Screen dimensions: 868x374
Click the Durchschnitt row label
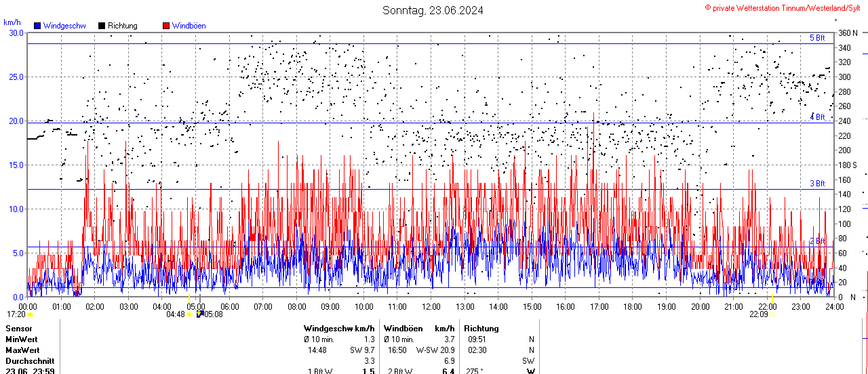[x=30, y=361]
